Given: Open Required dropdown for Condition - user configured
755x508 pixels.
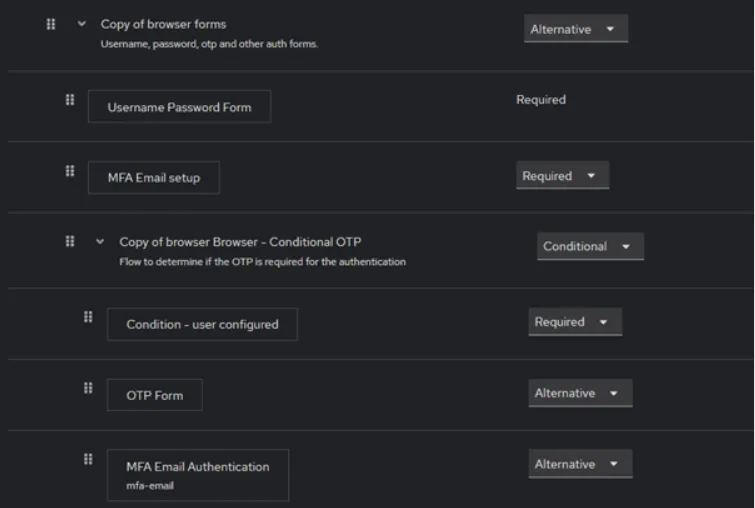Looking at the screenshot, I should click(575, 322).
